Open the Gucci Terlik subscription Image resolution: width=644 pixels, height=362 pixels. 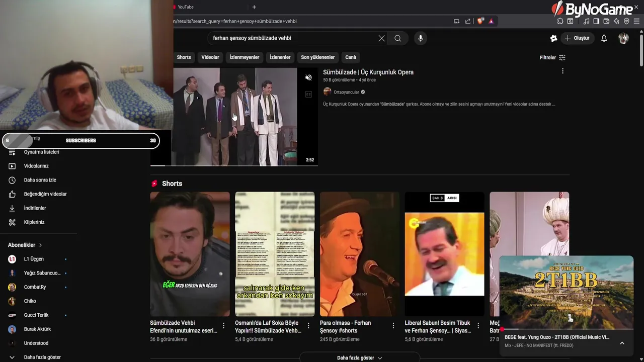[36, 315]
